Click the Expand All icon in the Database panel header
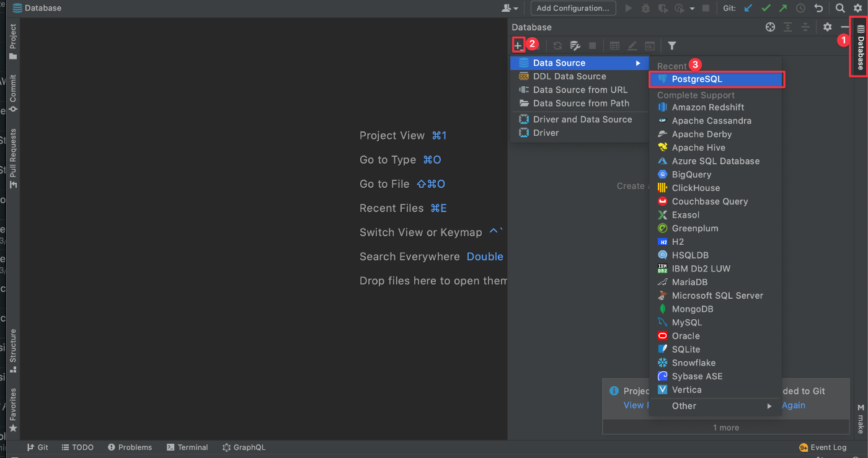Viewport: 868px width, 458px height. pos(787,27)
